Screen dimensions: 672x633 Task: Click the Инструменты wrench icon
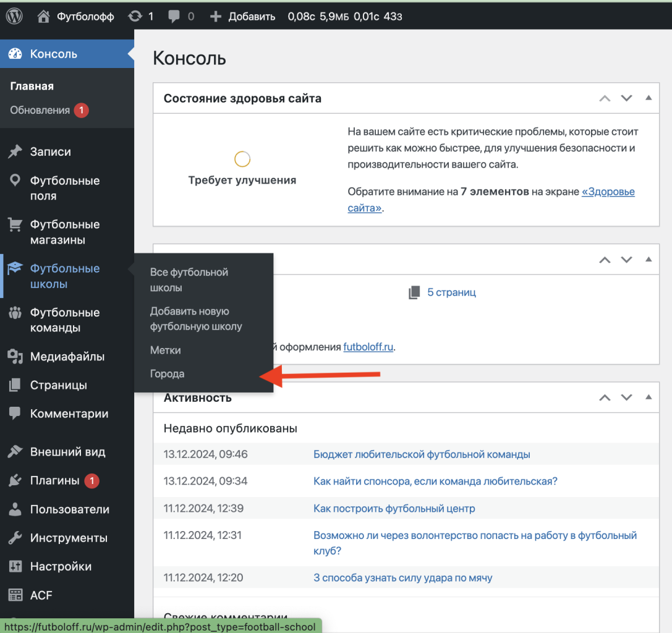pos(15,538)
